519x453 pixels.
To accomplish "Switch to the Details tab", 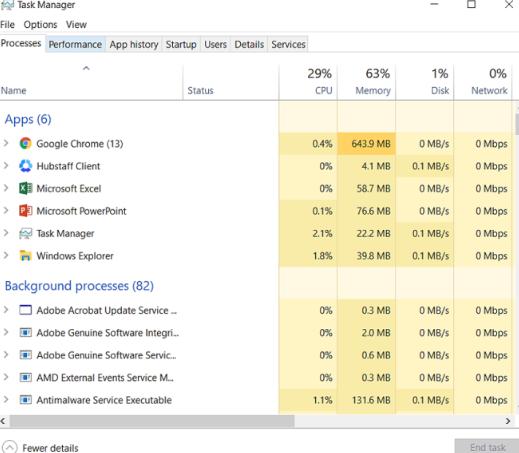I will click(249, 44).
